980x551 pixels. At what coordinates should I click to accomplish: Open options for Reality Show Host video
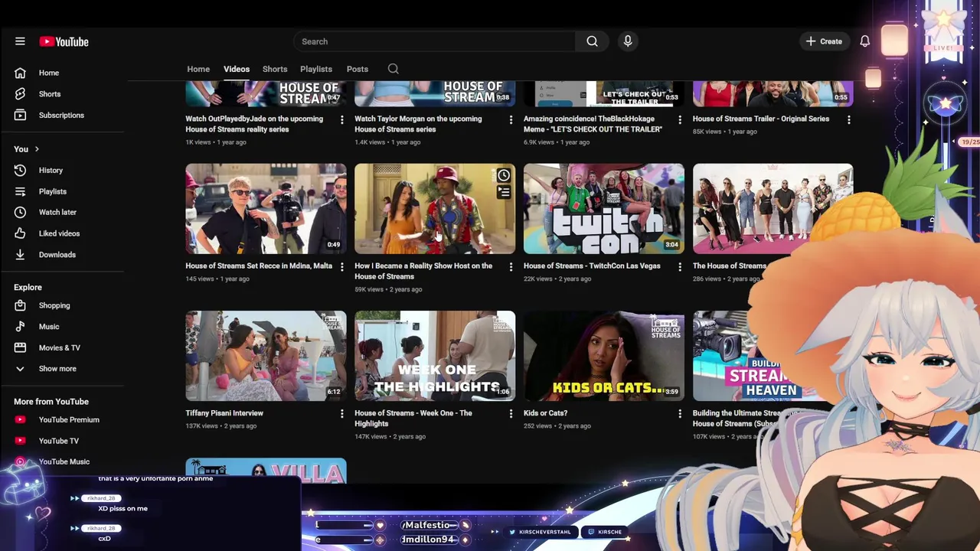[511, 266]
